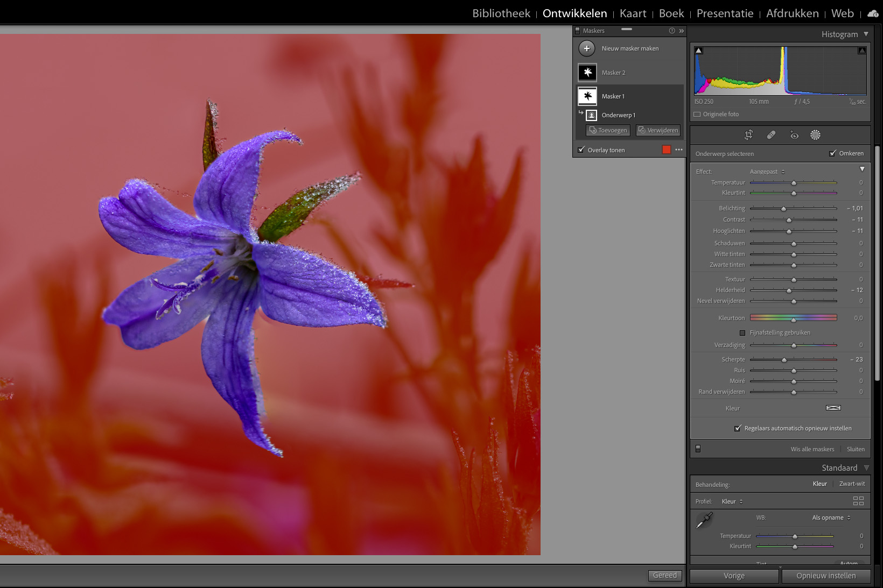Click Toevoegen to add to mask
Screen dimensions: 883x588
[x=608, y=130]
